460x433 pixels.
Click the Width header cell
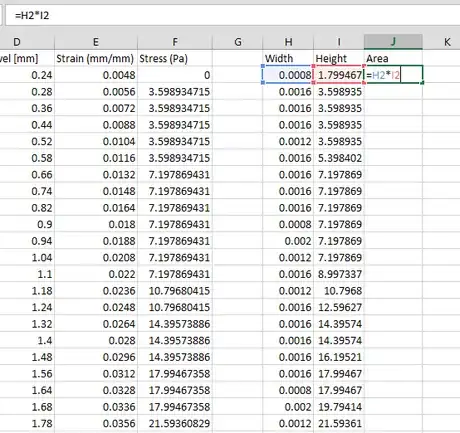(288, 58)
